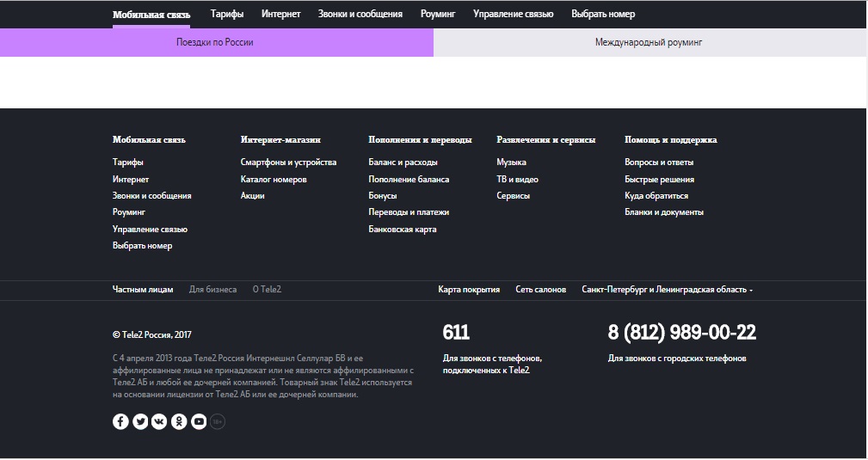The width and height of the screenshot is (868, 460).
Task: Open Интернет in the top navigation
Action: point(280,15)
